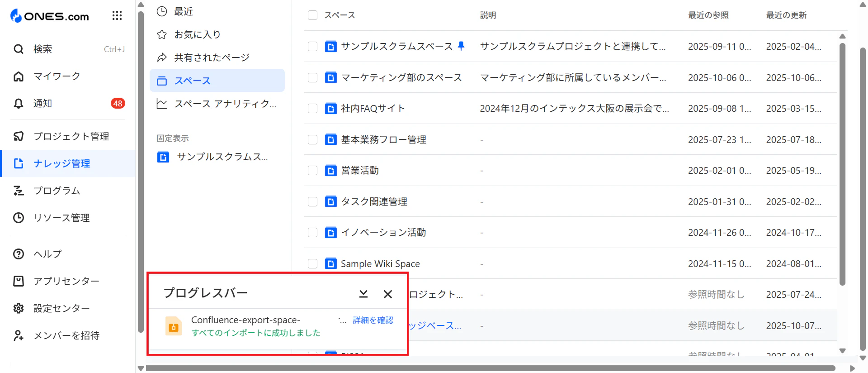Image resolution: width=868 pixels, height=373 pixels.
Task: Open the サンプルスクラムスペース link
Action: (396, 46)
